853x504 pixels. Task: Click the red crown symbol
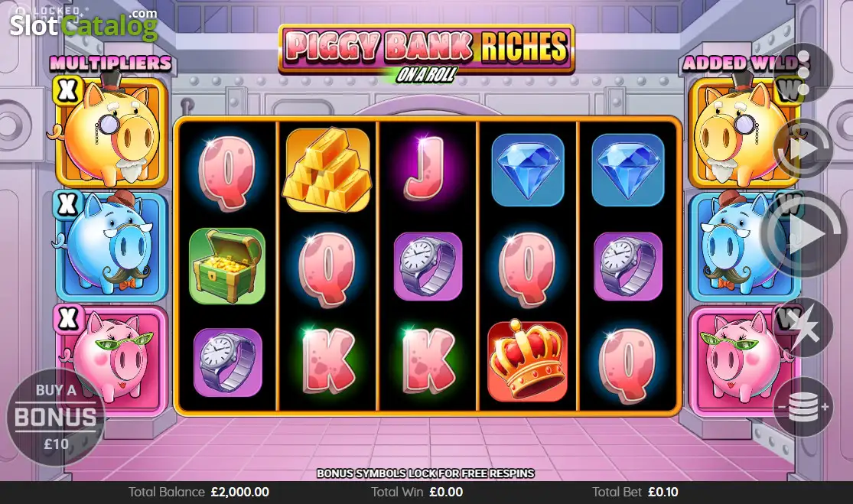[x=527, y=360]
